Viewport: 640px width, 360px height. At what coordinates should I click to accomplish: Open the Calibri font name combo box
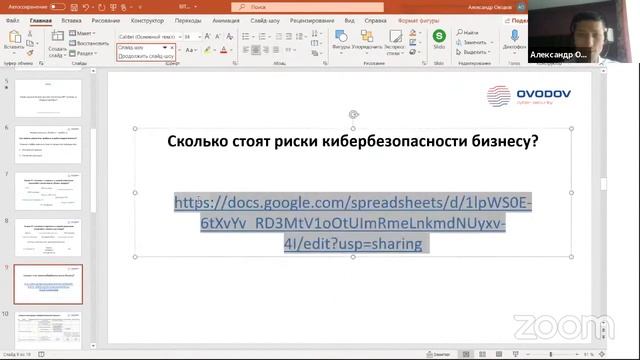pyautogui.click(x=149, y=37)
